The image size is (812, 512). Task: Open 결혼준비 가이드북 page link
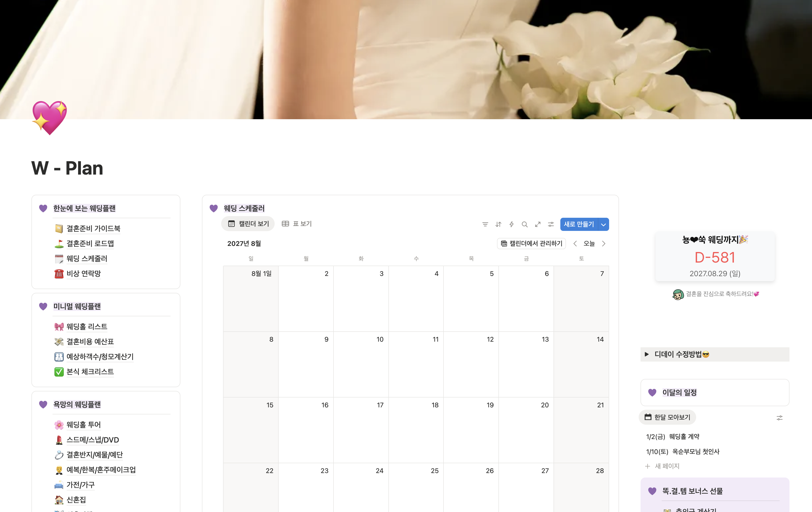(93, 228)
